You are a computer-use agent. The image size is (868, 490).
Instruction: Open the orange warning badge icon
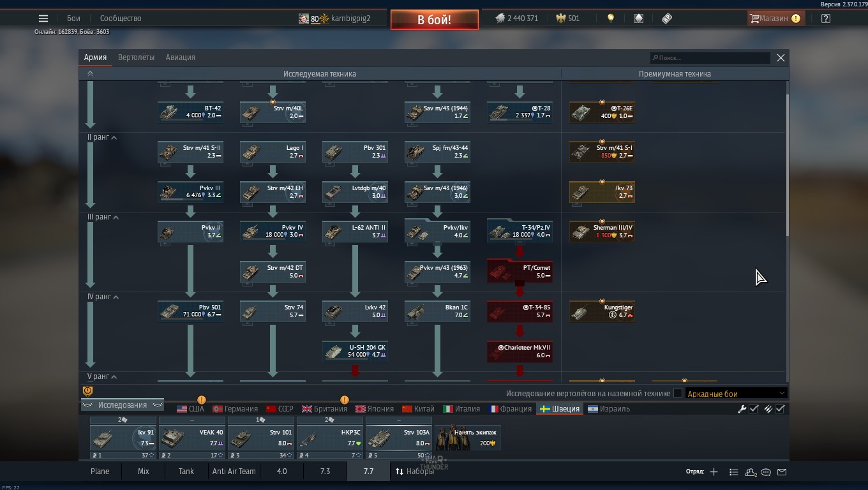pyautogui.click(x=88, y=391)
